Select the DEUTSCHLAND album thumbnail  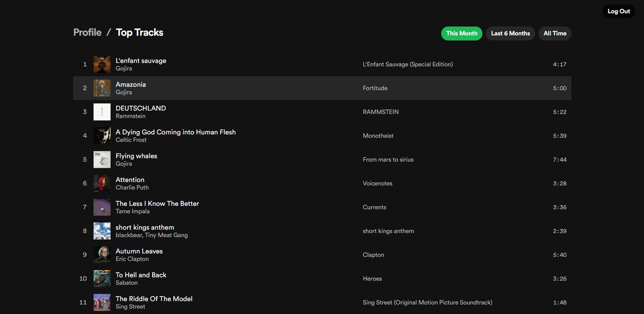point(102,112)
